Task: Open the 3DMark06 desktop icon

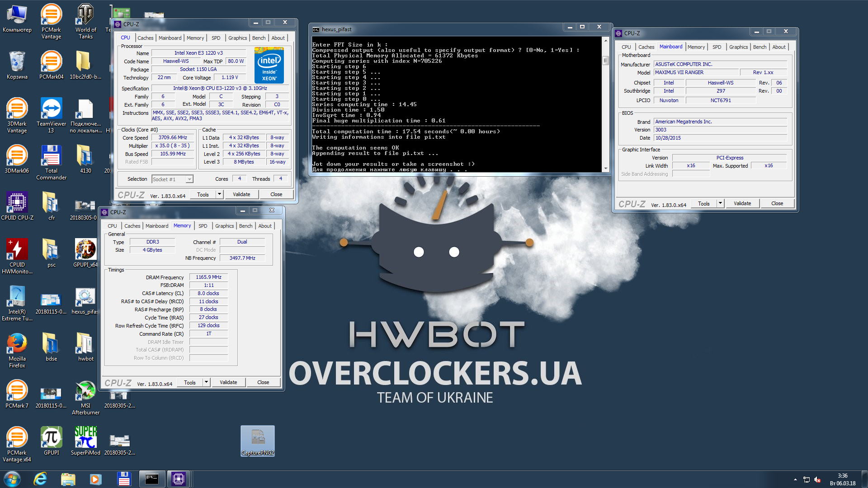Action: pyautogui.click(x=17, y=159)
